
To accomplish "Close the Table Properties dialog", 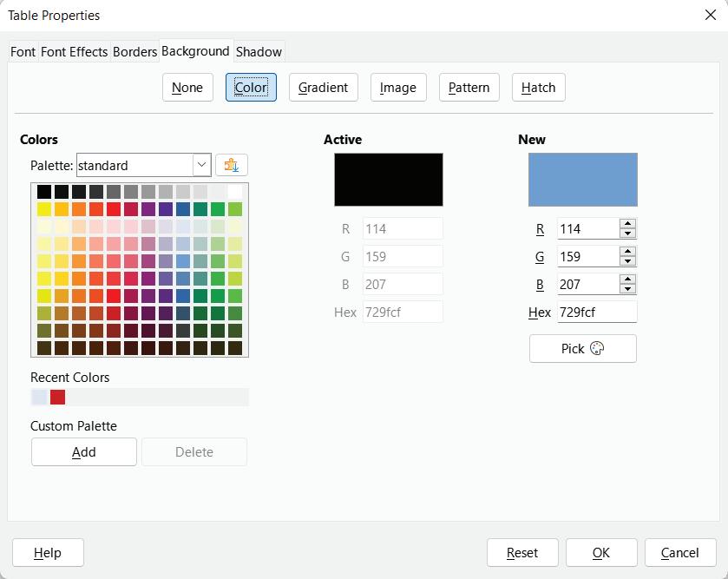I will (710, 15).
